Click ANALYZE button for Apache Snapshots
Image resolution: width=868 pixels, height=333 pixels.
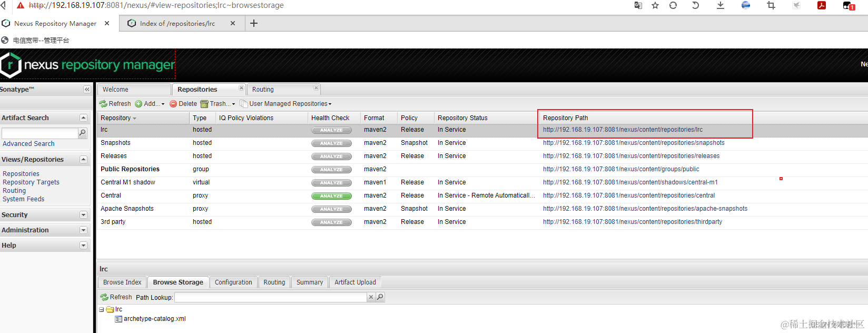(x=331, y=209)
